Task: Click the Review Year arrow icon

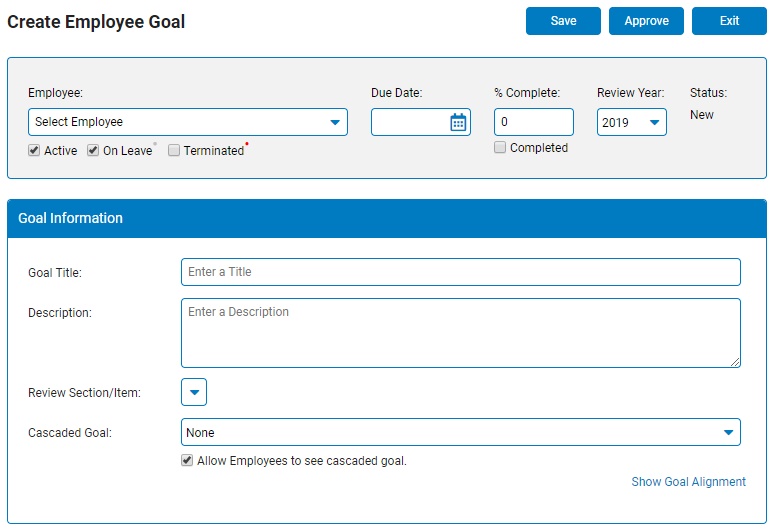Action: (x=655, y=122)
